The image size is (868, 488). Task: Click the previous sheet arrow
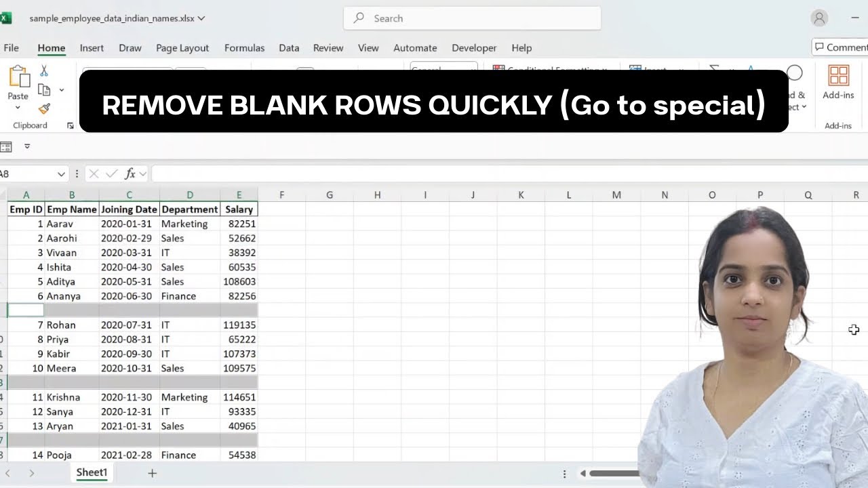pyautogui.click(x=7, y=473)
